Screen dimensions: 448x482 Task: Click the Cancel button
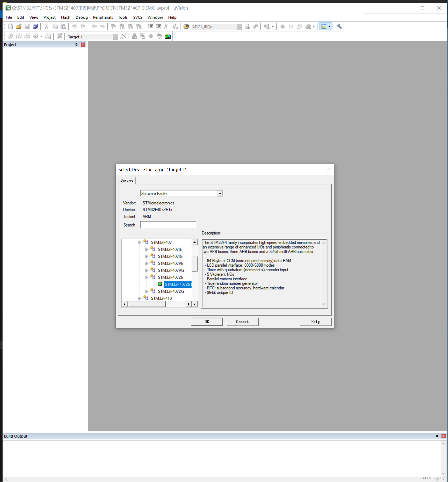click(242, 321)
